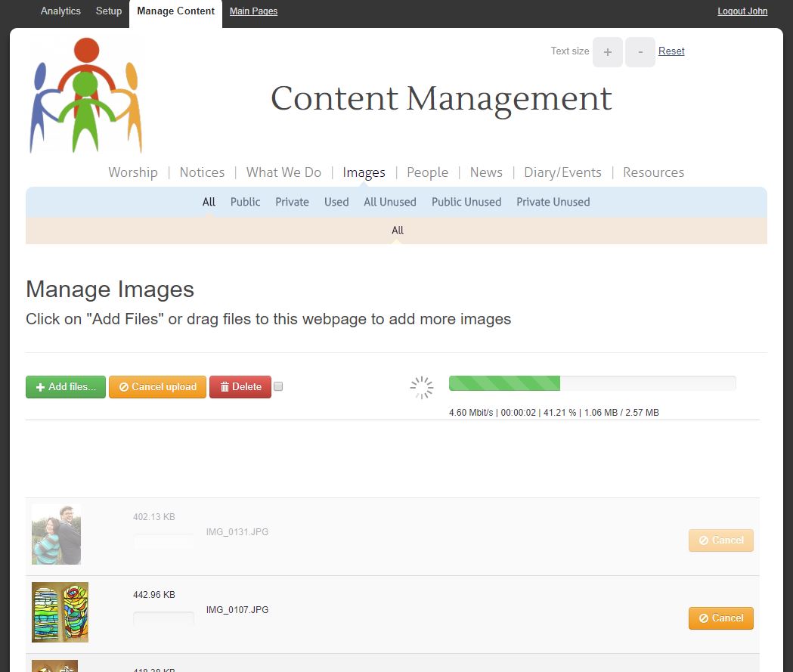
Task: Open the Diary/Events section
Action: pos(562,172)
